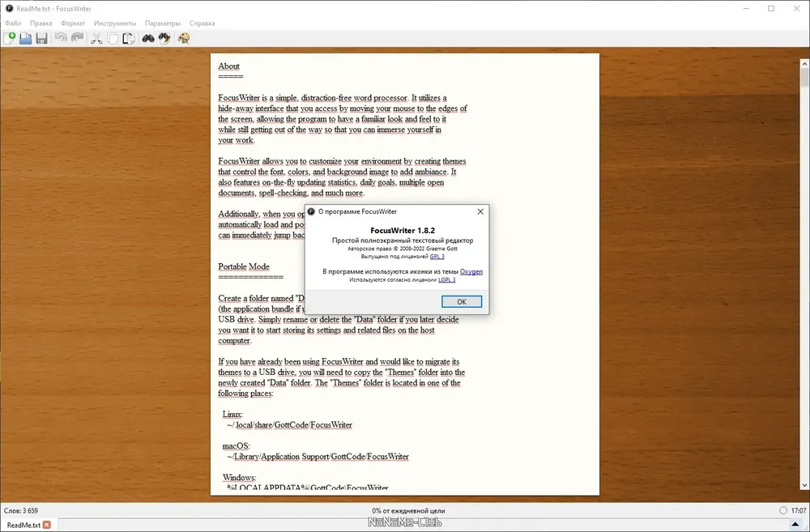Click the Paste clipboard icon
This screenshot has height=532, width=810.
coord(128,38)
